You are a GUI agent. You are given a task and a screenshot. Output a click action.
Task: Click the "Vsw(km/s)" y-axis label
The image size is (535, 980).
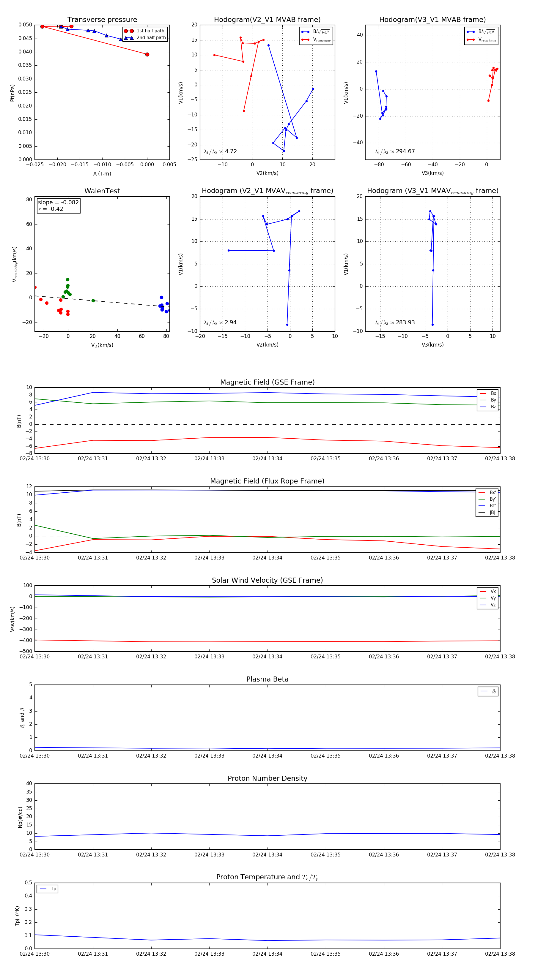pos(12,619)
